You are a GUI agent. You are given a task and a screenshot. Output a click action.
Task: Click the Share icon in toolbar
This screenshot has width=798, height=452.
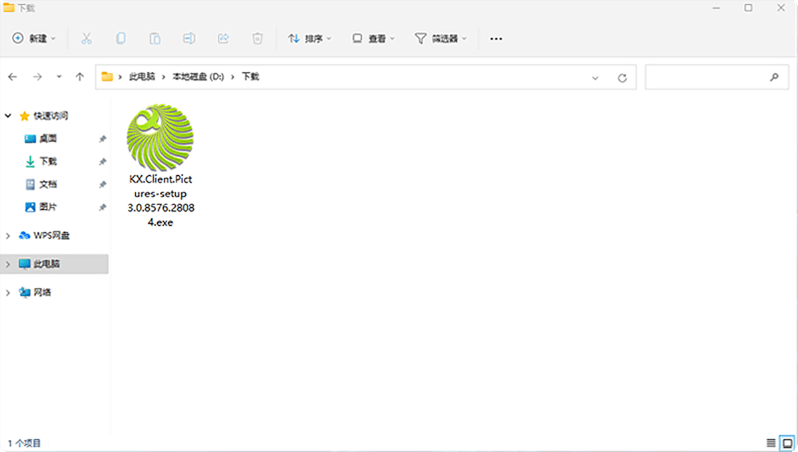click(223, 38)
